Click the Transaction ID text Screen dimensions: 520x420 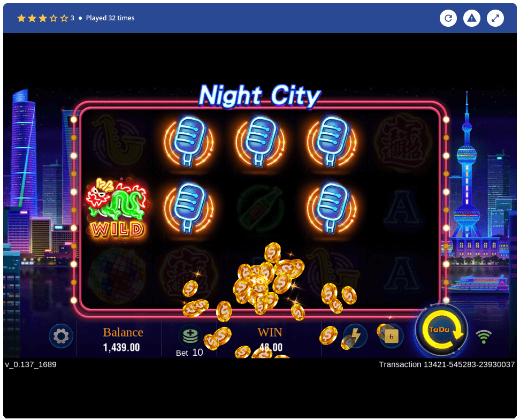click(447, 364)
